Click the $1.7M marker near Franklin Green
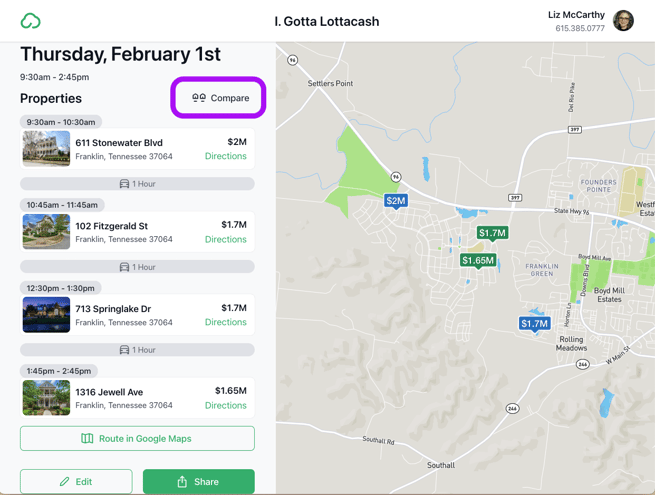 pos(492,233)
